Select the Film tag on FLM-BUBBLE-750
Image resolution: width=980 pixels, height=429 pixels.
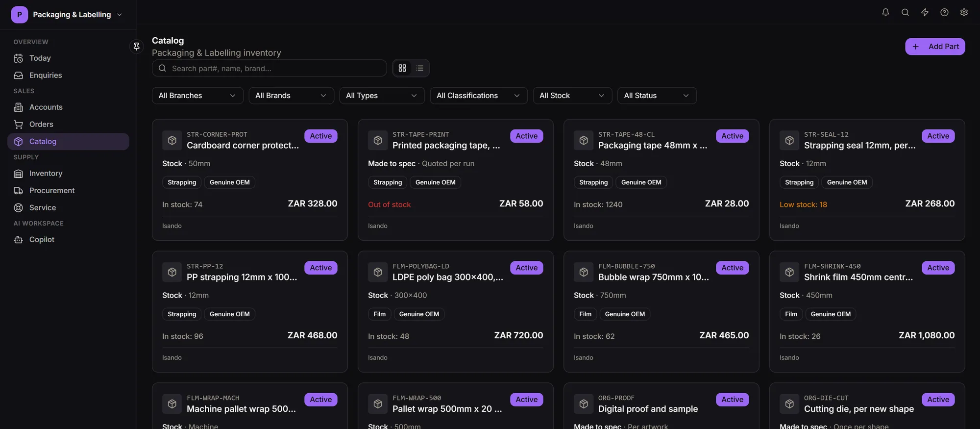[585, 314]
